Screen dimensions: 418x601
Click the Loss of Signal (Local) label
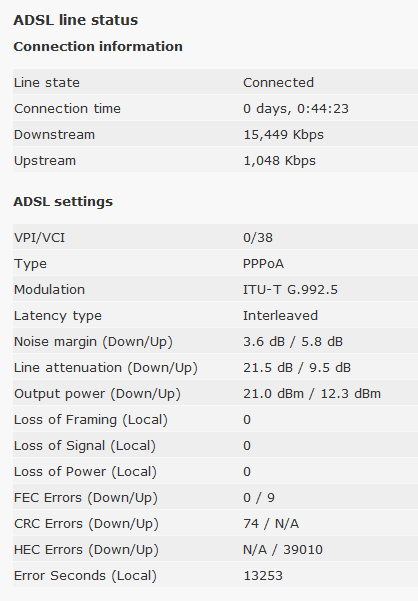tap(85, 446)
